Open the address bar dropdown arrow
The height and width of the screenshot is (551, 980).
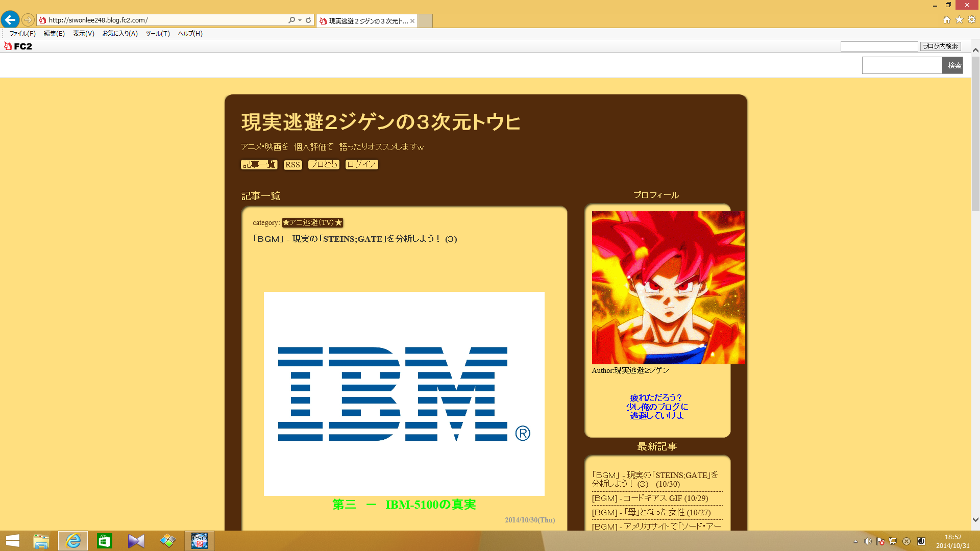point(300,20)
